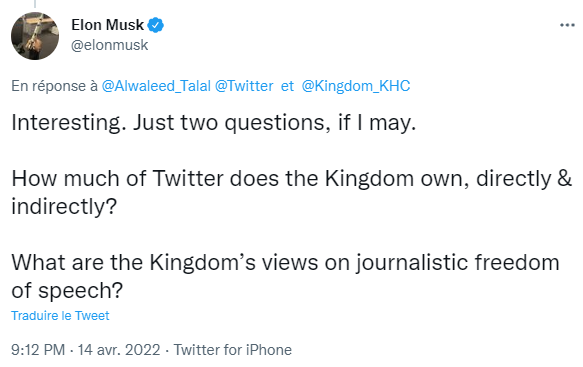Click the 9:12 PM timestamp
The height and width of the screenshot is (367, 583).
click(x=38, y=350)
